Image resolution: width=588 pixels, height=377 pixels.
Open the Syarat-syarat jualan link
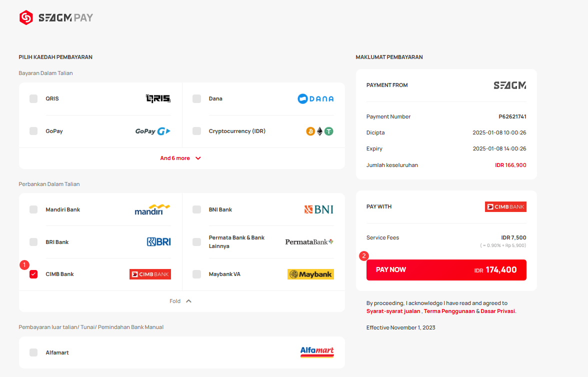(393, 311)
